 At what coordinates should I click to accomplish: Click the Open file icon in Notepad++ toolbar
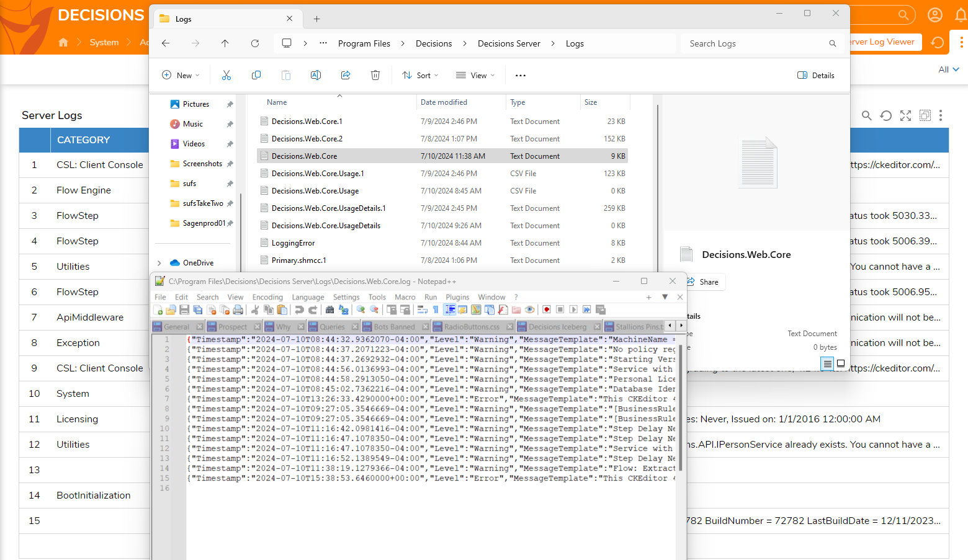pyautogui.click(x=171, y=309)
